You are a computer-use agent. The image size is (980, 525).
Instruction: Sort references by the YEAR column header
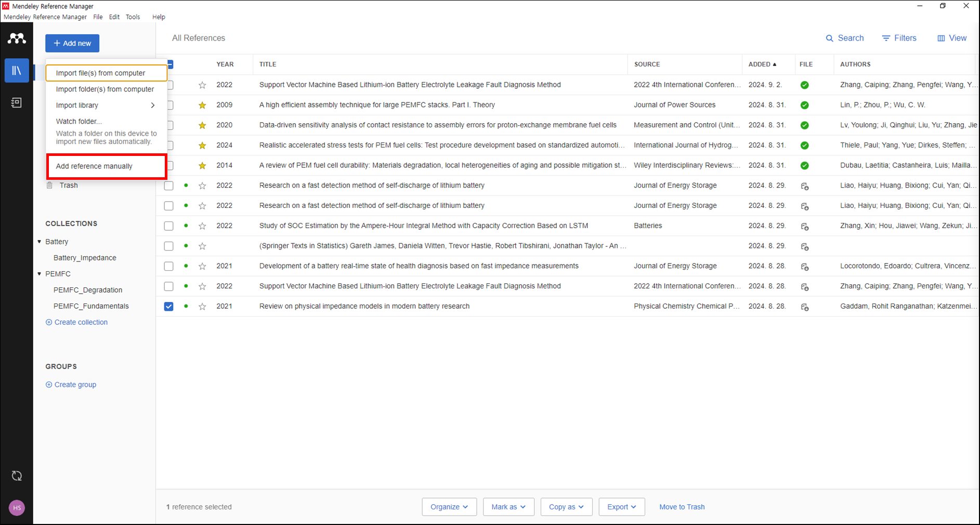click(225, 64)
